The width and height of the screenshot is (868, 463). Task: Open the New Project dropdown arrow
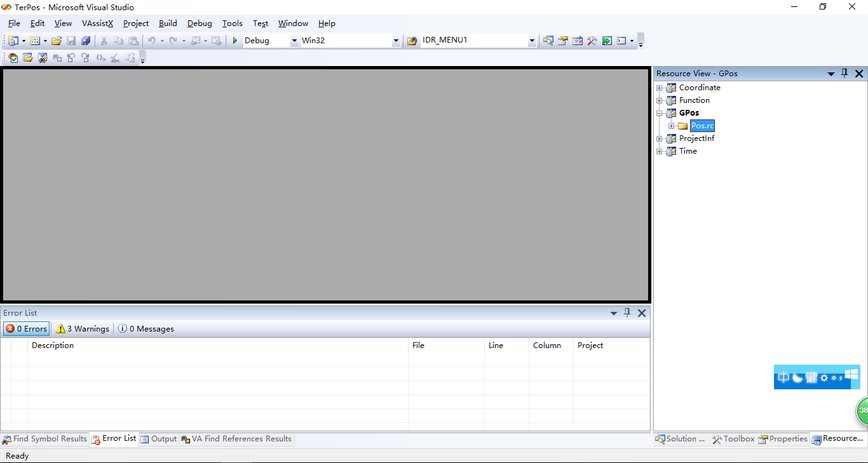click(x=24, y=41)
